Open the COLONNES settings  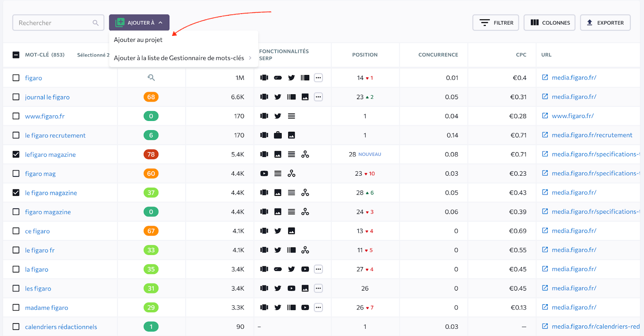coord(549,23)
